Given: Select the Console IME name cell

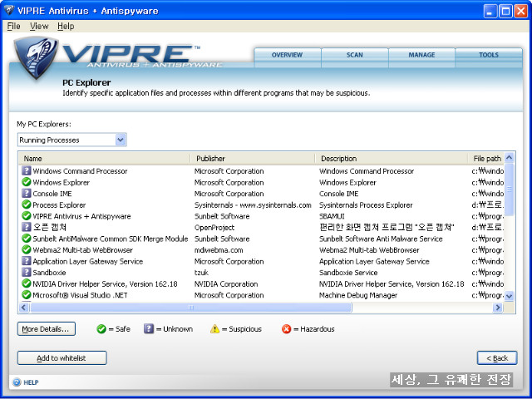Looking at the screenshot, I should pos(52,194).
